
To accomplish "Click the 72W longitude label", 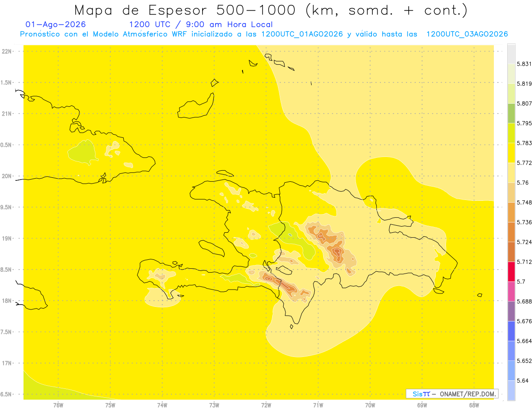I will coord(266,405).
